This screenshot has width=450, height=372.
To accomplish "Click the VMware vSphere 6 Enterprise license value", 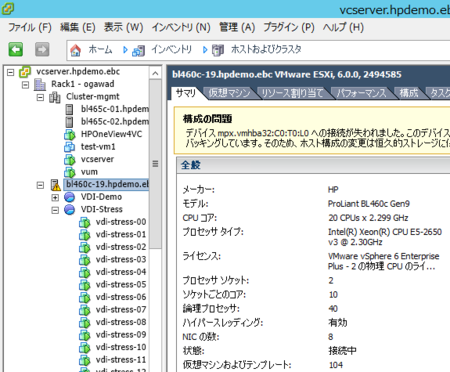I will pyautogui.click(x=383, y=261).
